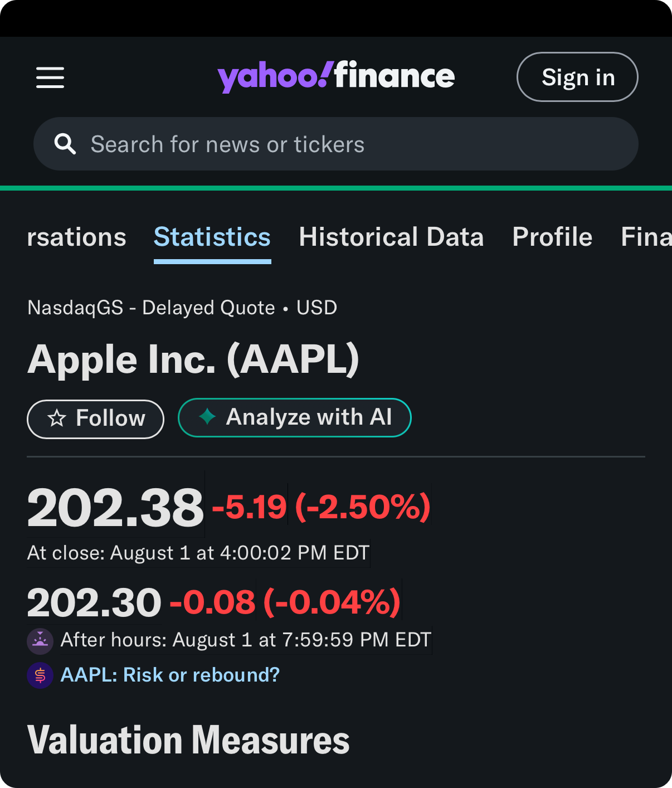
Task: Go to the partially visible Conversations tab
Action: click(77, 237)
